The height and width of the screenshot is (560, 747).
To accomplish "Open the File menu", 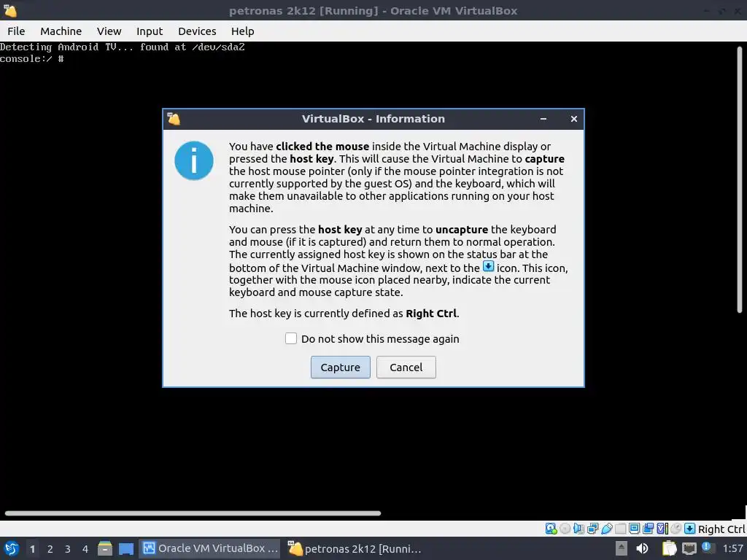I will tap(16, 31).
